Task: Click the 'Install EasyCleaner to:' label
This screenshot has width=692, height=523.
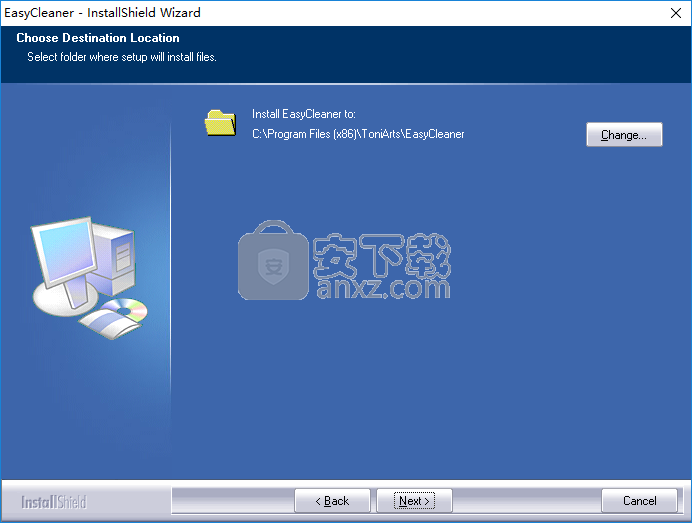Action: [304, 114]
